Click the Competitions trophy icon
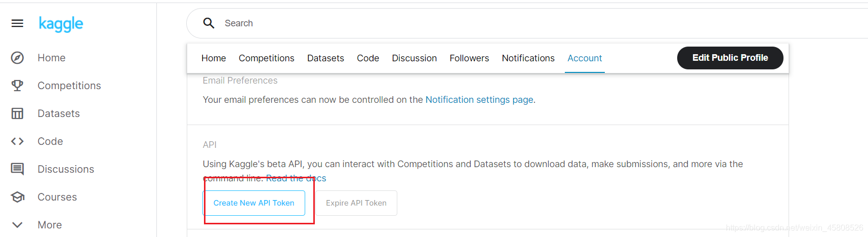This screenshot has height=237, width=868. click(x=17, y=86)
